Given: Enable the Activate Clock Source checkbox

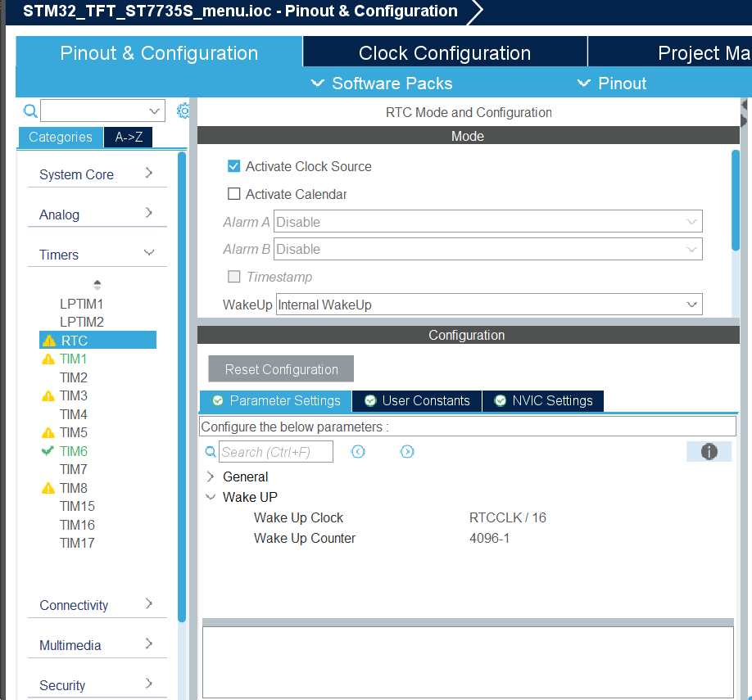Looking at the screenshot, I should 233,166.
